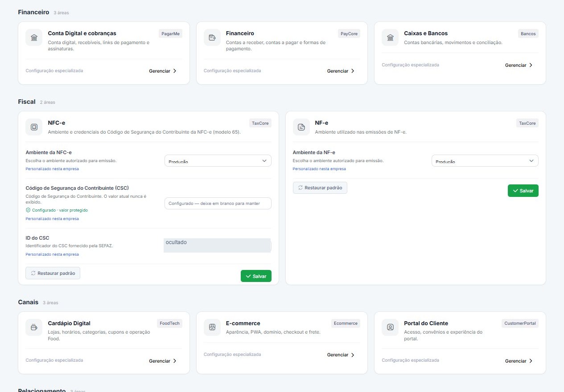Save the NFC-e settings
This screenshot has width=564, height=392.
(256, 276)
